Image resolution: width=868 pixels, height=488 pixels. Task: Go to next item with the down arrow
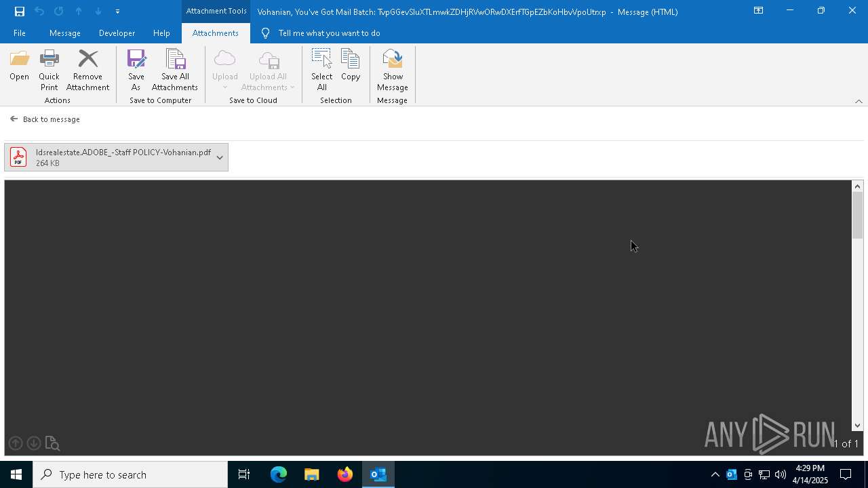point(98,11)
